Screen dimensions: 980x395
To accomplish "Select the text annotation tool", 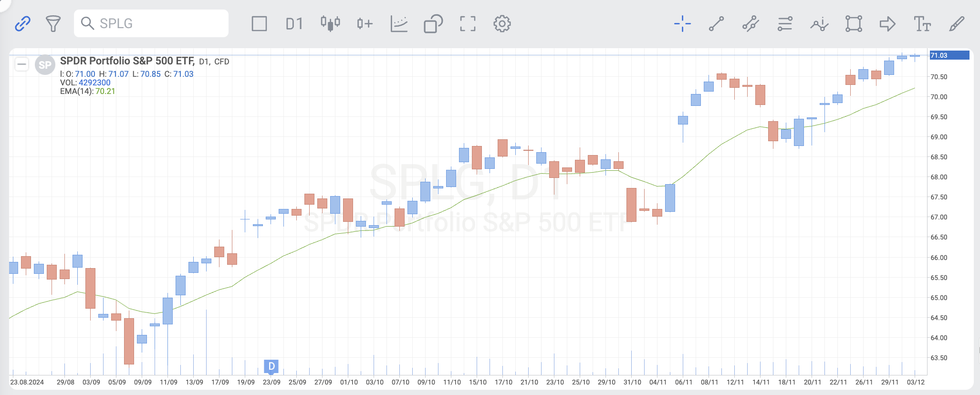I will coord(922,23).
